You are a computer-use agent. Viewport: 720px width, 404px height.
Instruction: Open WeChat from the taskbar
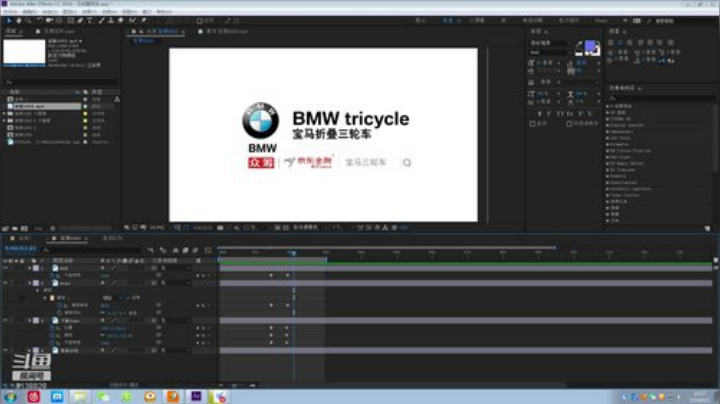click(103, 397)
